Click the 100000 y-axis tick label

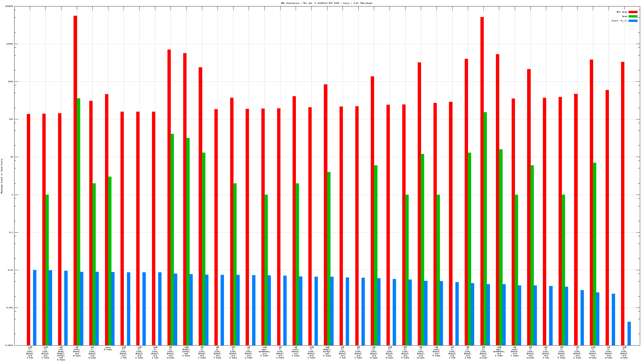9,6
